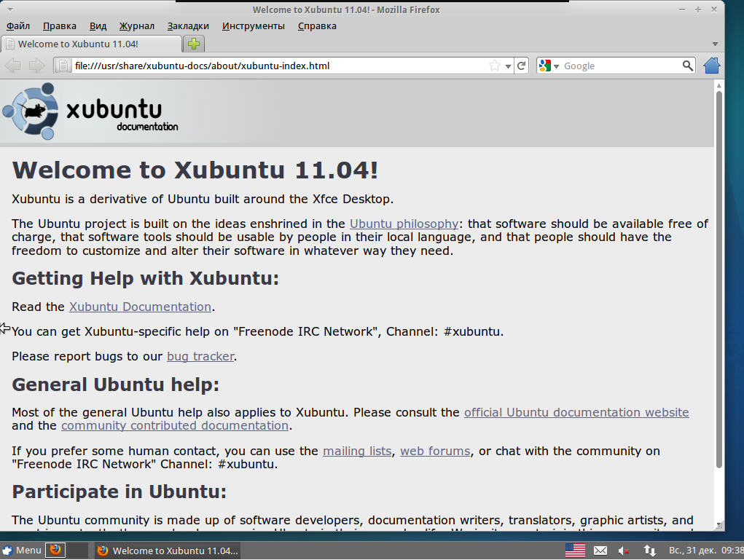Open the Инструменты menu
The height and width of the screenshot is (560, 744).
click(254, 26)
